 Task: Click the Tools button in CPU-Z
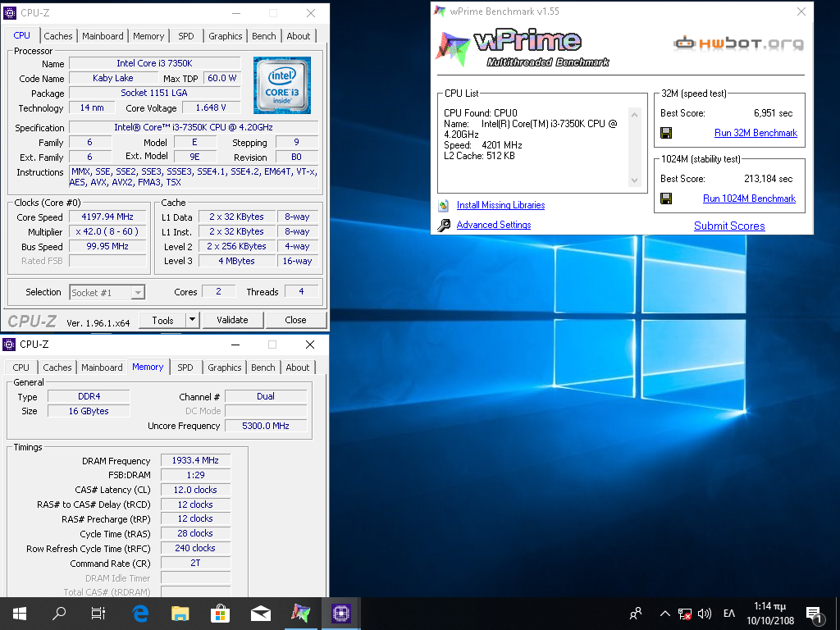tap(163, 320)
